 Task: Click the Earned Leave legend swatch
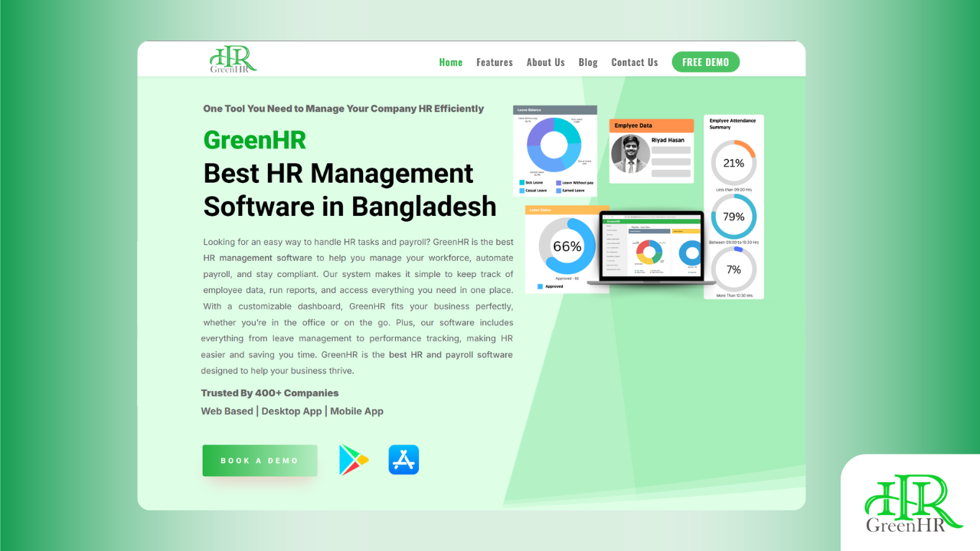(559, 191)
